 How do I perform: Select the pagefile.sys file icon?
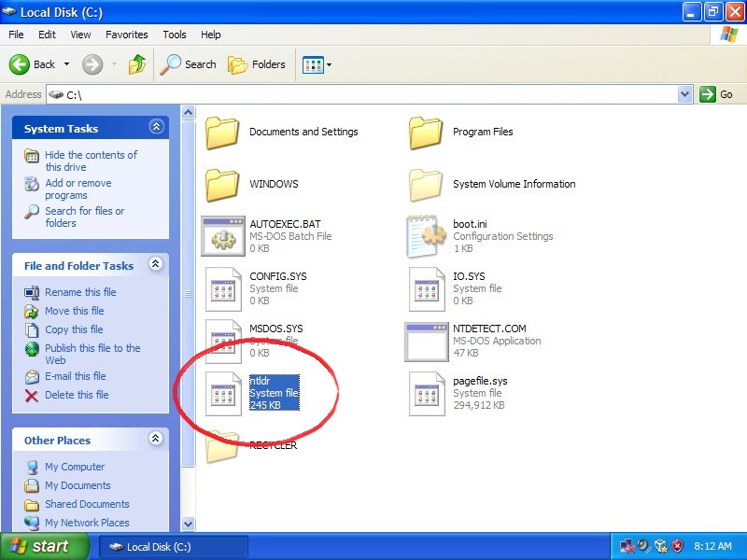pos(427,393)
